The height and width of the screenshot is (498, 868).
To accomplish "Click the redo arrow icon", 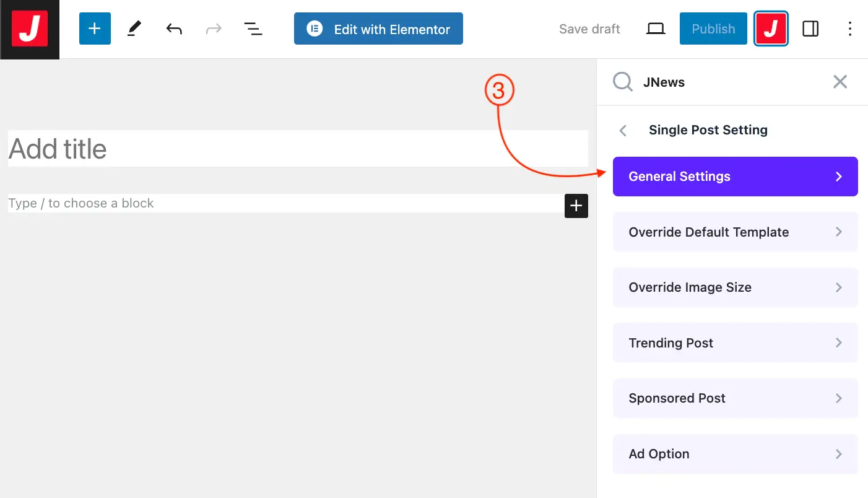I will 214,29.
